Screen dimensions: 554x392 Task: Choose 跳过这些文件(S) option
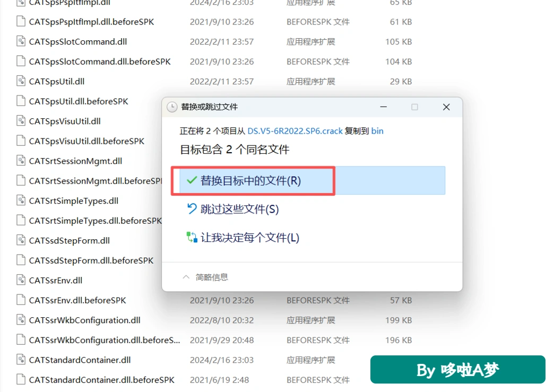point(239,209)
